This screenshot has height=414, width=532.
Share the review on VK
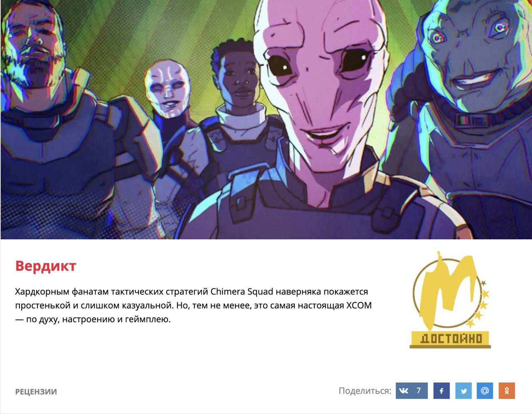tap(411, 391)
